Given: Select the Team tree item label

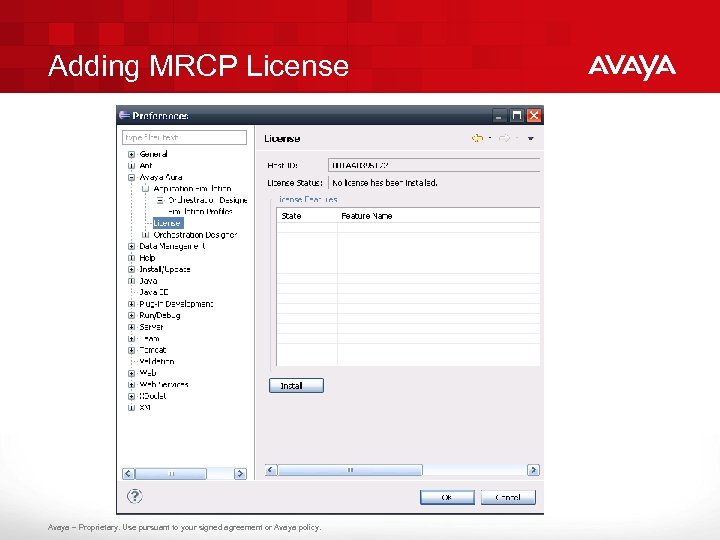Looking at the screenshot, I should point(149,338).
